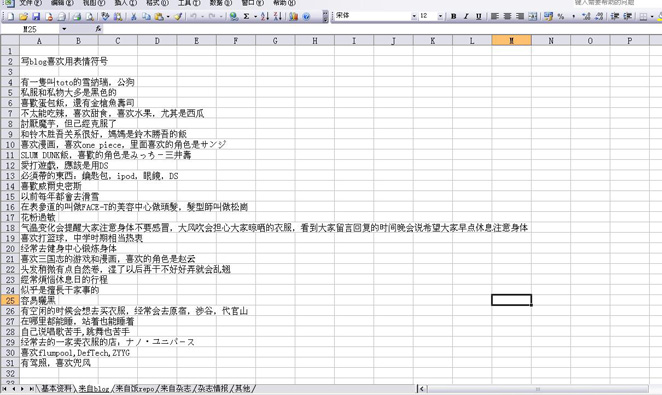Open the font size dropdown showing 12

tap(440, 16)
